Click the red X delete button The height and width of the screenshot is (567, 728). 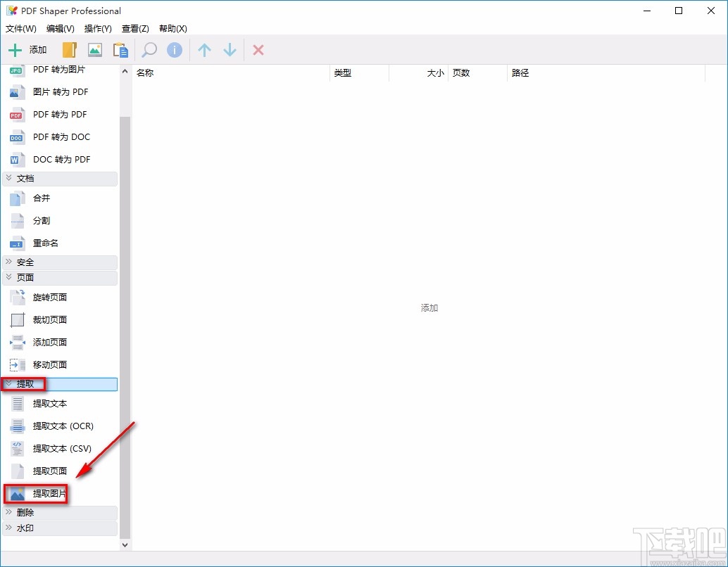[258, 50]
